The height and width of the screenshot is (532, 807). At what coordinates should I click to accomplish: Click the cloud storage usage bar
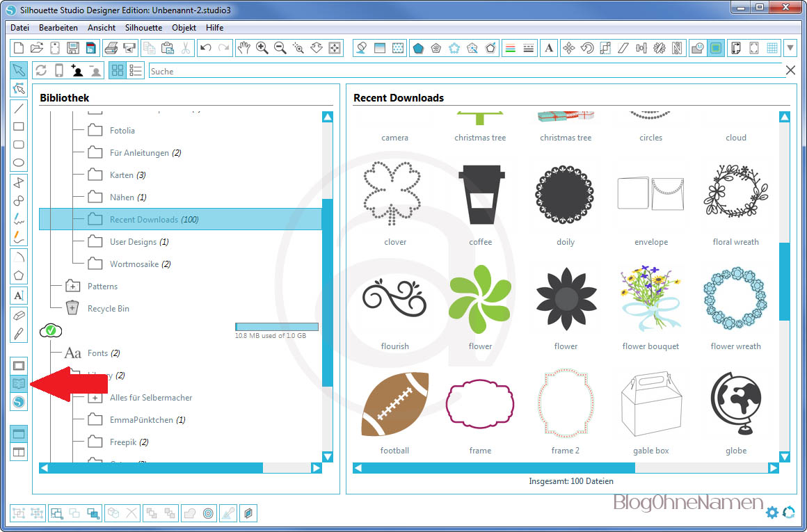(x=276, y=327)
